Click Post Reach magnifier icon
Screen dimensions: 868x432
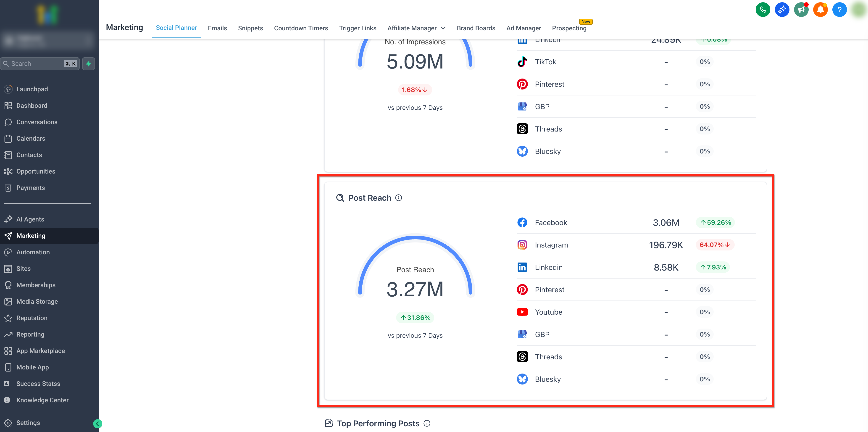click(340, 198)
